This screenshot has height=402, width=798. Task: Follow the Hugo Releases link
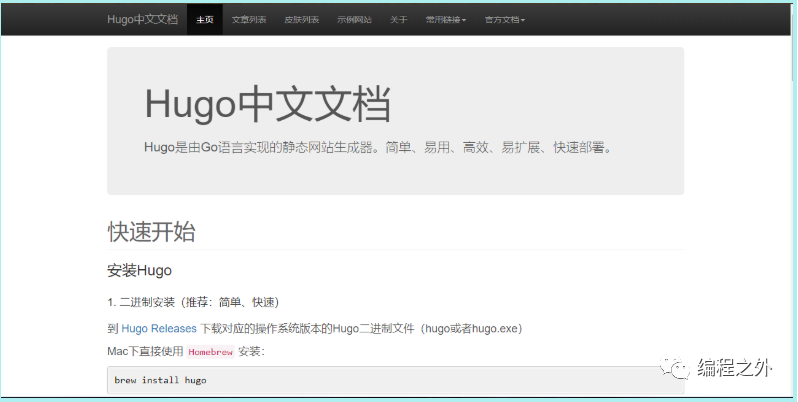[x=159, y=329]
